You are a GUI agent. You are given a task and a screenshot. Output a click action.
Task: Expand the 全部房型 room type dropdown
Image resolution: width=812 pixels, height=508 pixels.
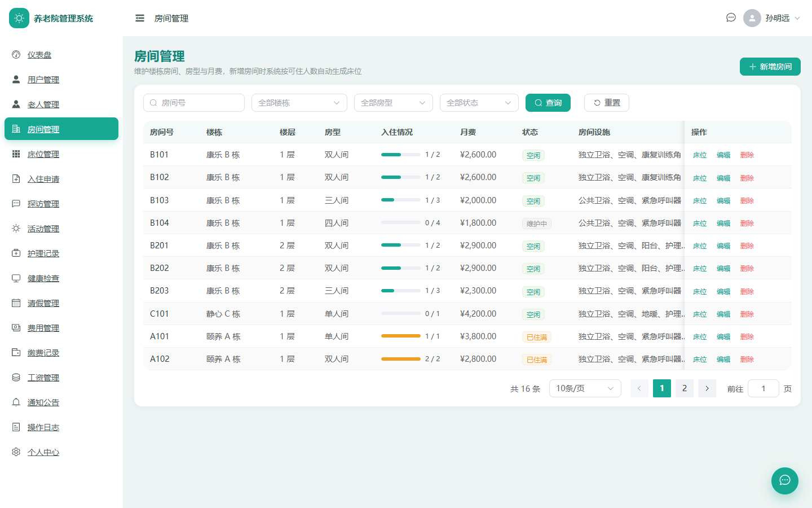point(394,103)
